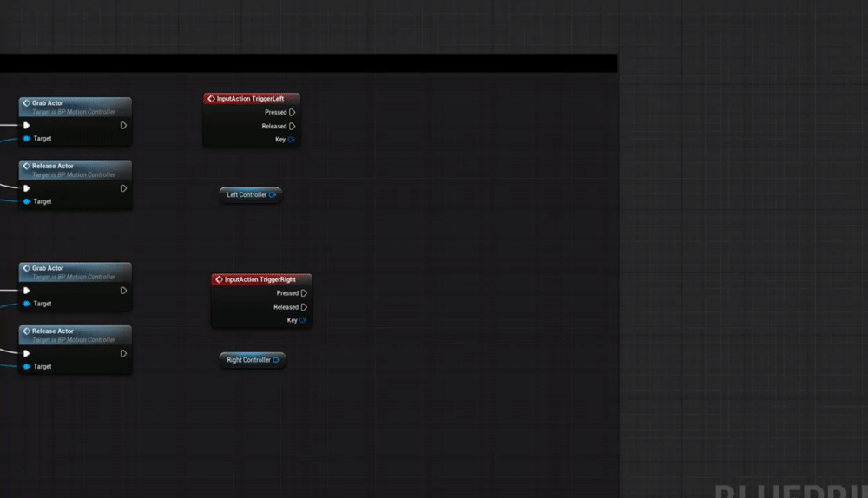This screenshot has width=868, height=498.
Task: Click exec output pin of the bottom Release Actor
Action: pos(123,354)
